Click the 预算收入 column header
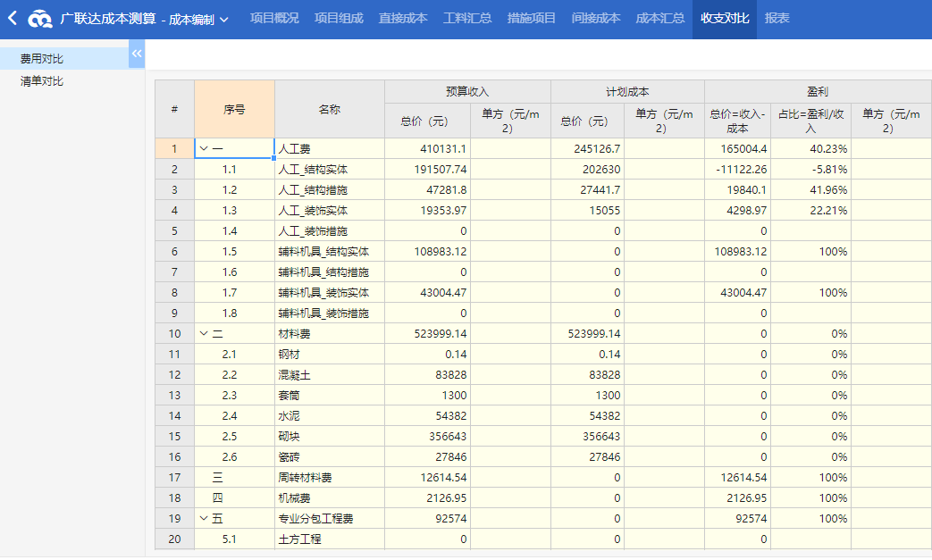932x560 pixels. click(x=467, y=92)
